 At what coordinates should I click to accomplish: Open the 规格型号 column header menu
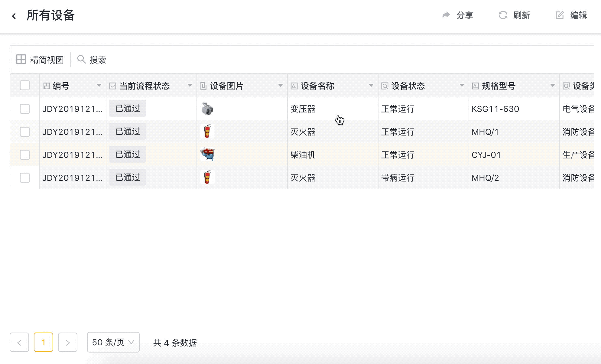[552, 86]
